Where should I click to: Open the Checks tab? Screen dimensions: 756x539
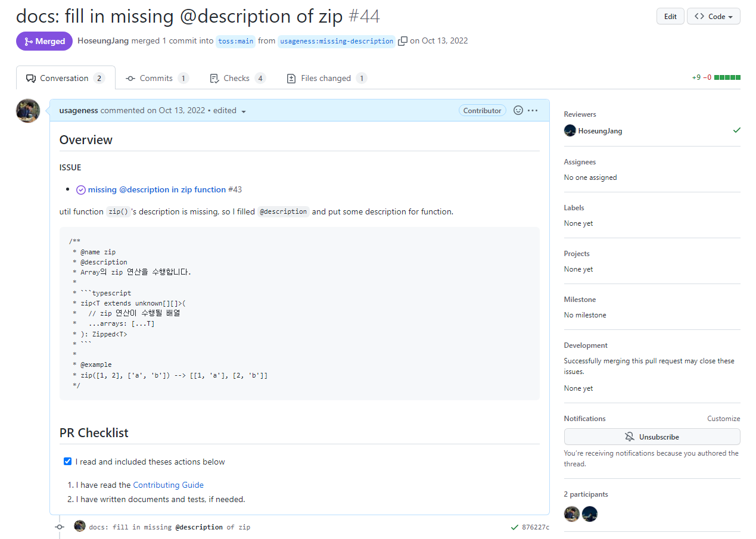(x=238, y=78)
